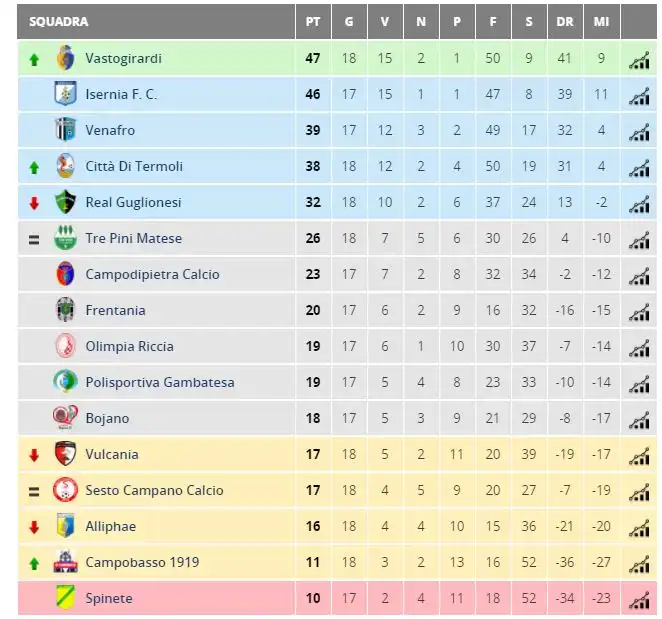Sort by MI column header
The height and width of the screenshot is (619, 662).
pyautogui.click(x=601, y=22)
